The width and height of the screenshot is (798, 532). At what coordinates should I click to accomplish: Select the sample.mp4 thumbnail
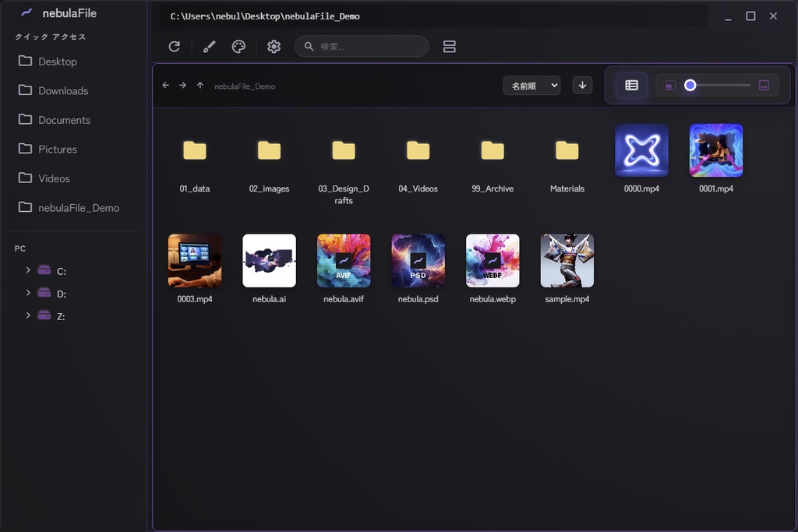pos(567,261)
